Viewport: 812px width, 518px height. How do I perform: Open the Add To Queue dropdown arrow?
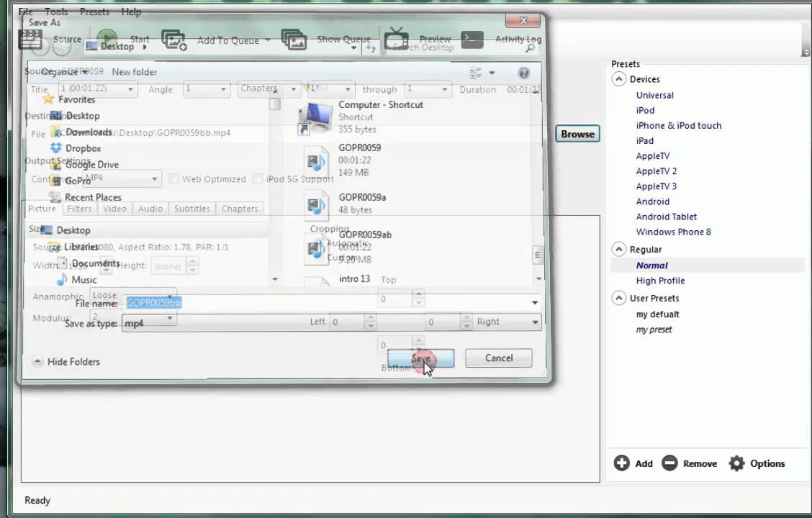268,40
